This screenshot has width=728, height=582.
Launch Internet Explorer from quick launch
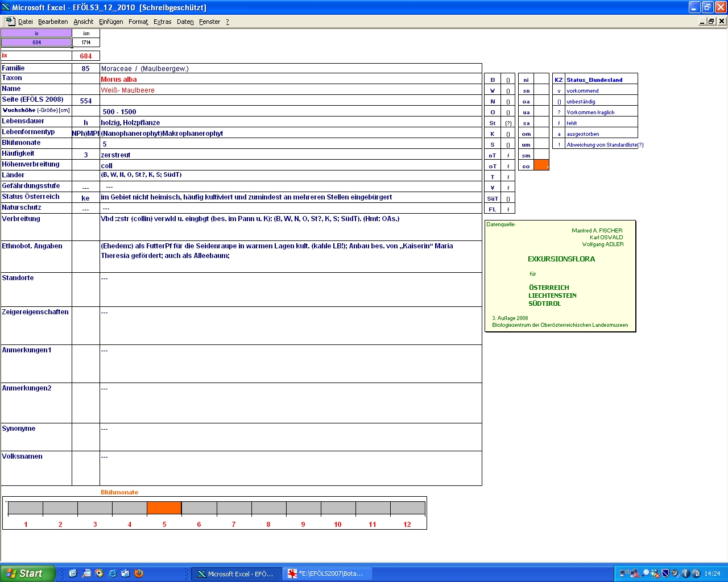pyautogui.click(x=113, y=573)
